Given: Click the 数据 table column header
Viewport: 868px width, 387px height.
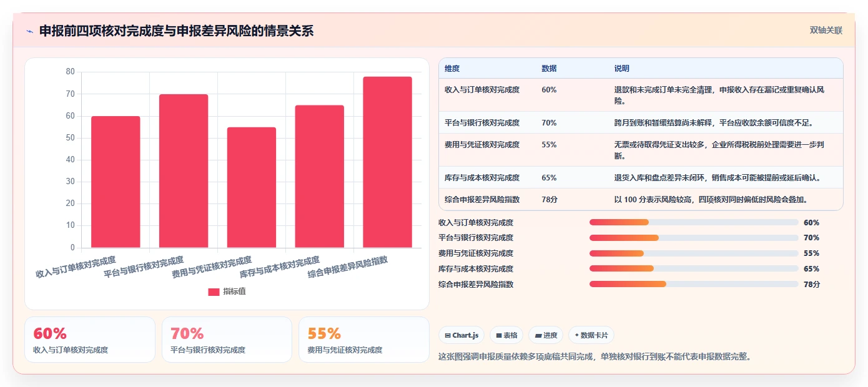Looking at the screenshot, I should point(549,68).
